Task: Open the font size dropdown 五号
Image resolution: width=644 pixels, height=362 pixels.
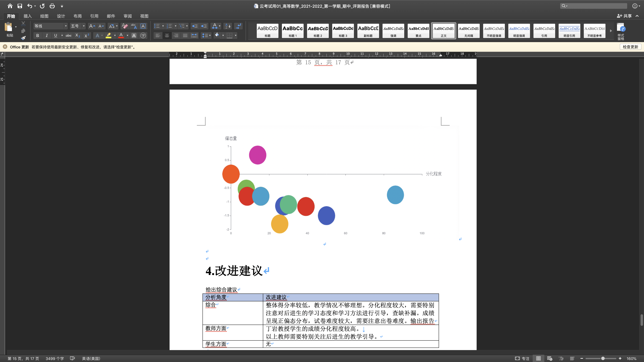Action: click(84, 26)
